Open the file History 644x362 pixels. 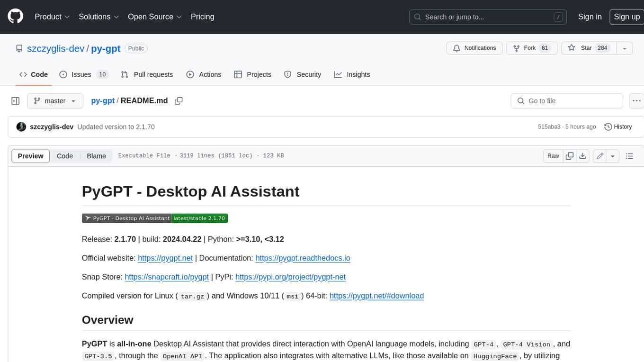[618, 127]
